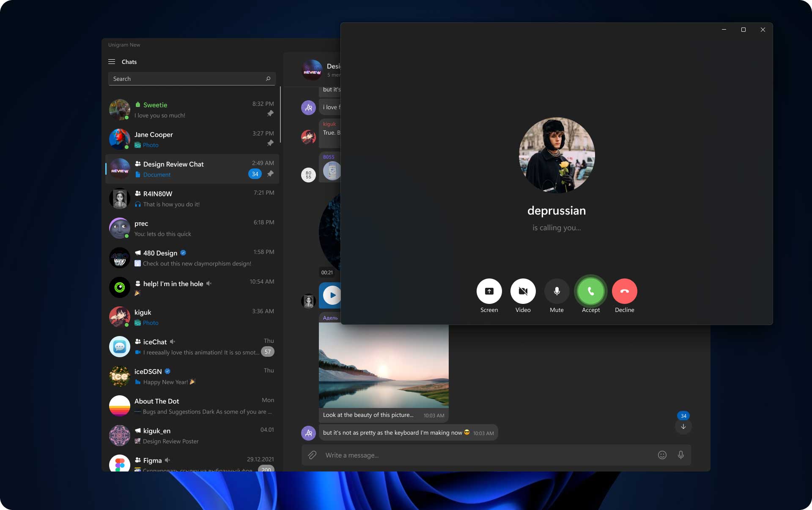Image resolution: width=812 pixels, height=510 pixels.
Task: Click the muted speaker icon beside iceChat
Action: pyautogui.click(x=173, y=342)
